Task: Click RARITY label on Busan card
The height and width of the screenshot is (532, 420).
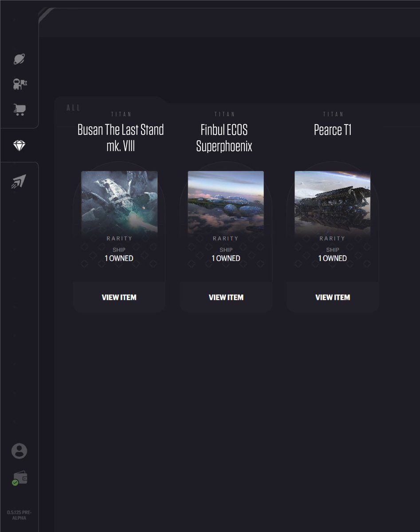Action: tap(119, 239)
